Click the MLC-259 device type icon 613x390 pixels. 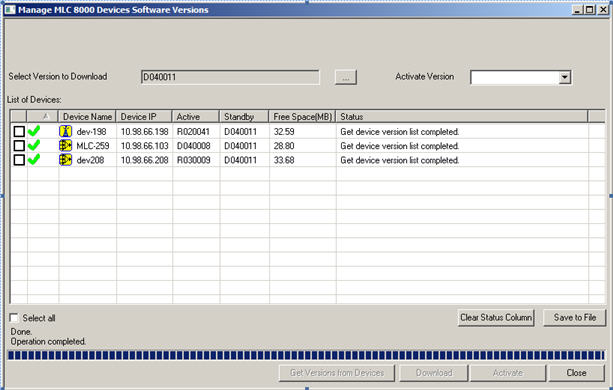click(65, 146)
